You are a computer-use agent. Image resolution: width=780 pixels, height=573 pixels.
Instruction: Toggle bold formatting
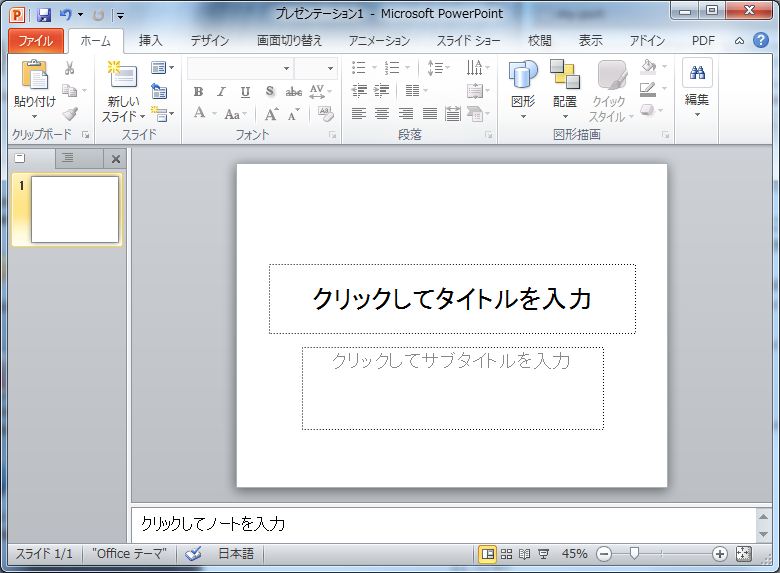coord(198,92)
